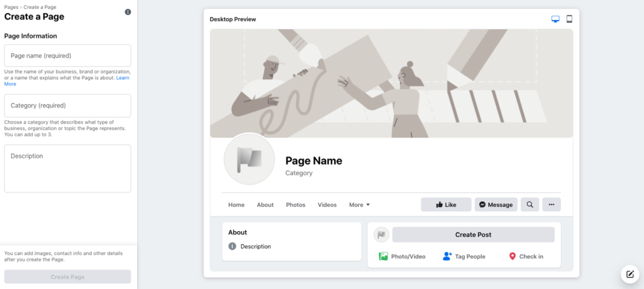644x289 pixels.
Task: Click the flag profile picture placeholder
Action: 249,159
